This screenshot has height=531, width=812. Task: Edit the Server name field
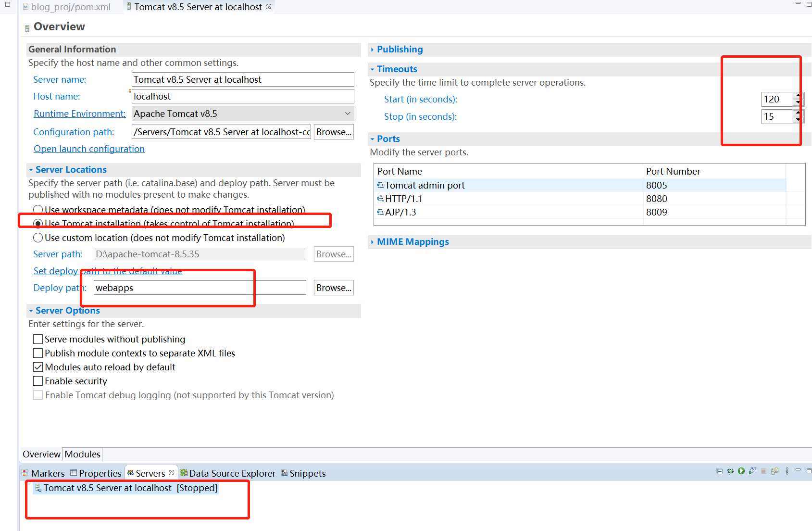(243, 79)
